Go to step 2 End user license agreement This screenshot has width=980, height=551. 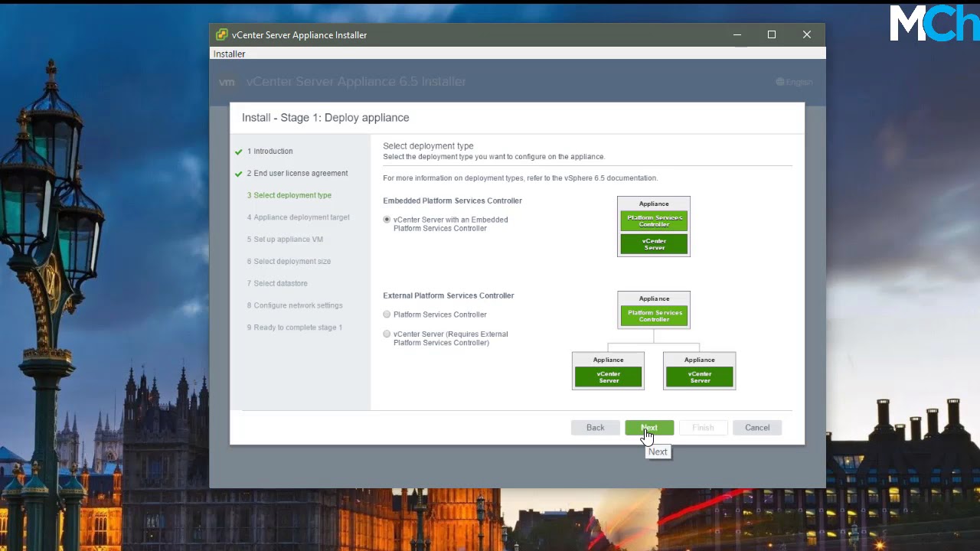click(x=297, y=174)
